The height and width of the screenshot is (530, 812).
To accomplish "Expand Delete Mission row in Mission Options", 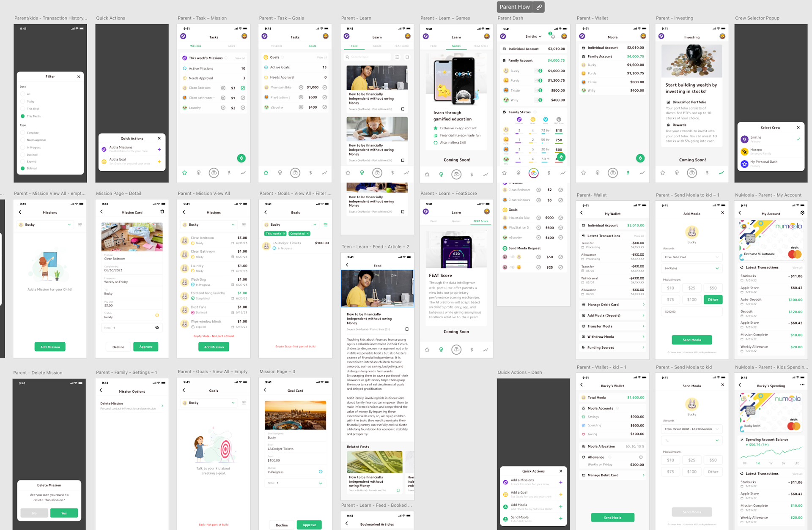I will [x=132, y=406].
